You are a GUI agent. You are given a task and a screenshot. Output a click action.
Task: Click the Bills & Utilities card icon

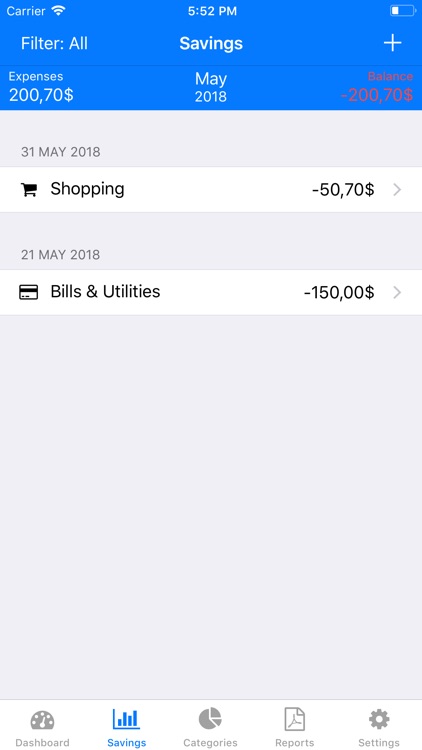[x=29, y=292]
